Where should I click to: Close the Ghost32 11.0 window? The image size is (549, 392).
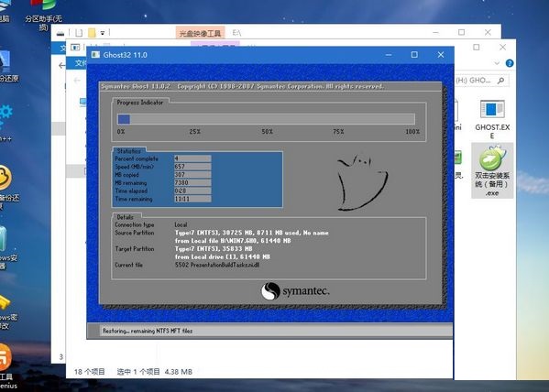coord(441,55)
